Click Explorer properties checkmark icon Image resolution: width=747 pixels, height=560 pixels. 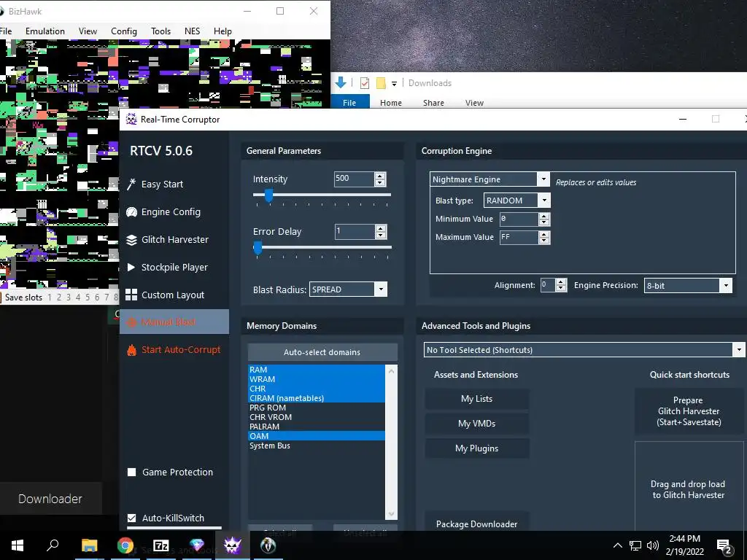365,83
